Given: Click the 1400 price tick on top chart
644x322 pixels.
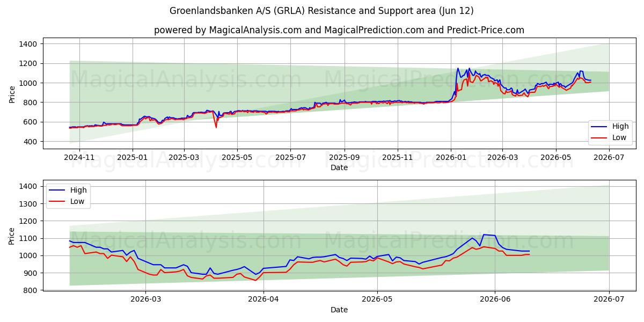Looking at the screenshot, I should [28, 44].
